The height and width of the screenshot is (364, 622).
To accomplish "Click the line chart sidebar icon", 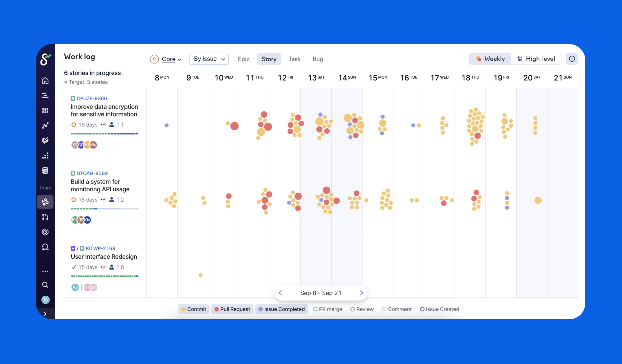I will pyautogui.click(x=45, y=125).
